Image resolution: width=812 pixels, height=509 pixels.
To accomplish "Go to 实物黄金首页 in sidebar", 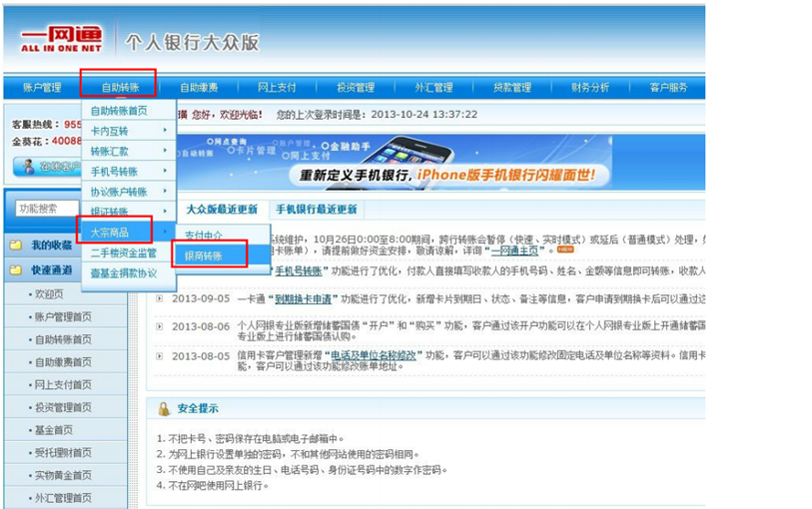I will (63, 475).
